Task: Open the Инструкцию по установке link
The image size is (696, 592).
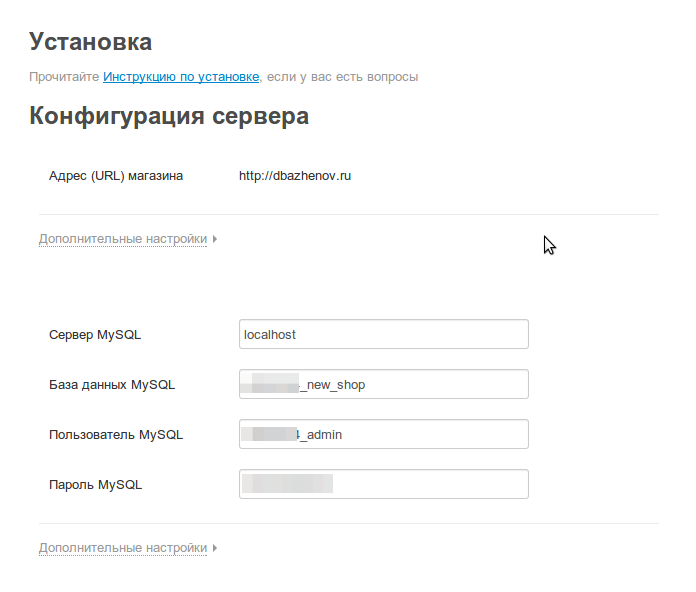Action: tap(181, 76)
